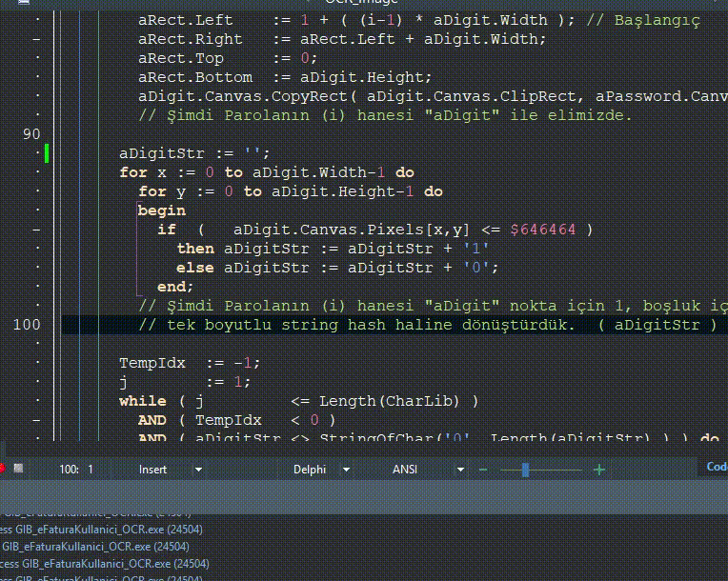Click the green zoom-in plus icon

point(599,470)
